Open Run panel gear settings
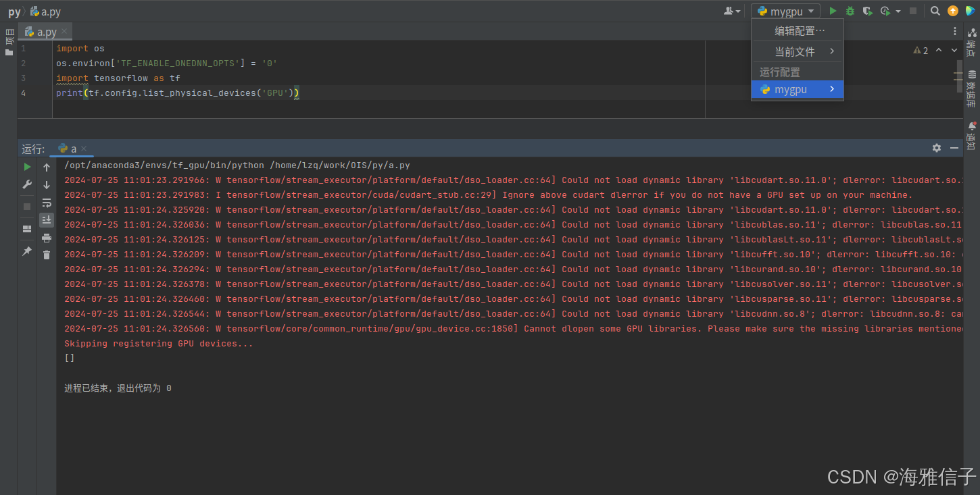 936,148
